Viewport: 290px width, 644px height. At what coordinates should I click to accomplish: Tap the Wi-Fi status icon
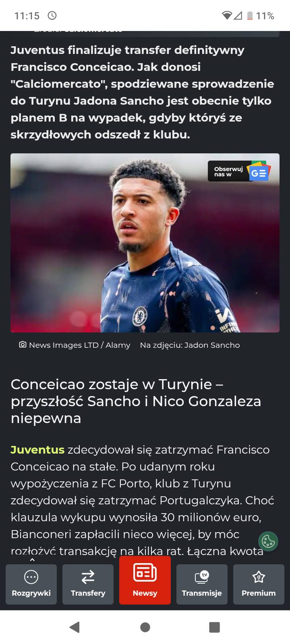[227, 16]
